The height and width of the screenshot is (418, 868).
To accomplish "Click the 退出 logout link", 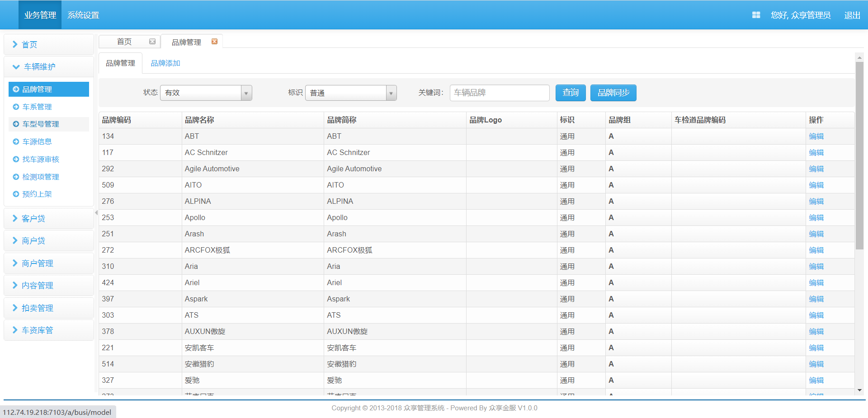I will pyautogui.click(x=852, y=15).
